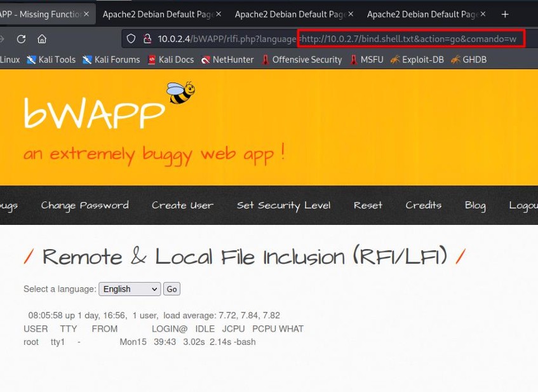The image size is (538, 392).
Task: Open Set Security Level menu item
Action: point(284,205)
